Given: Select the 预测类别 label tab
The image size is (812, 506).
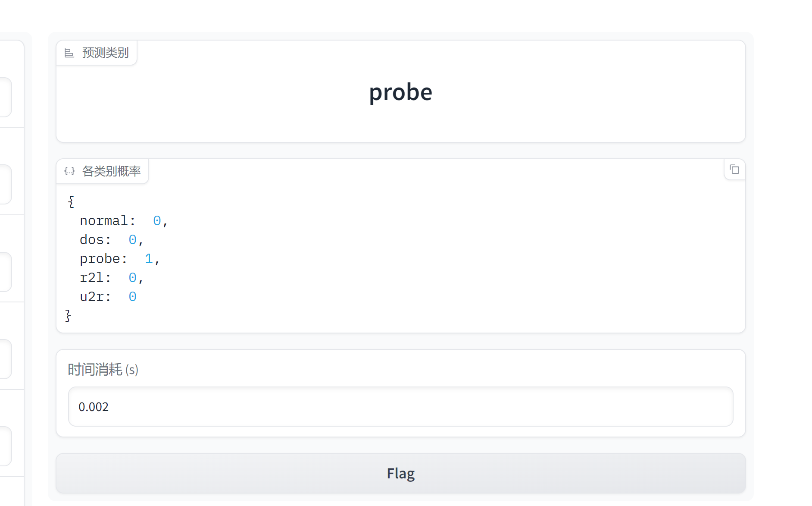Looking at the screenshot, I should click(97, 53).
